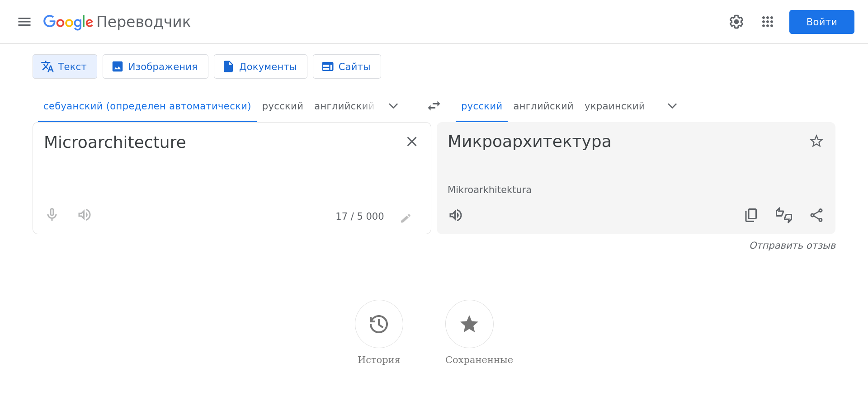Click the character counter 17 / 5 000
Image resolution: width=868 pixels, height=406 pixels.
[360, 217]
